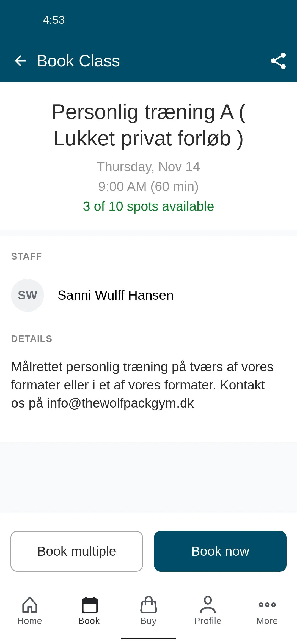
Task: Tap the More tab label
Action: click(267, 621)
